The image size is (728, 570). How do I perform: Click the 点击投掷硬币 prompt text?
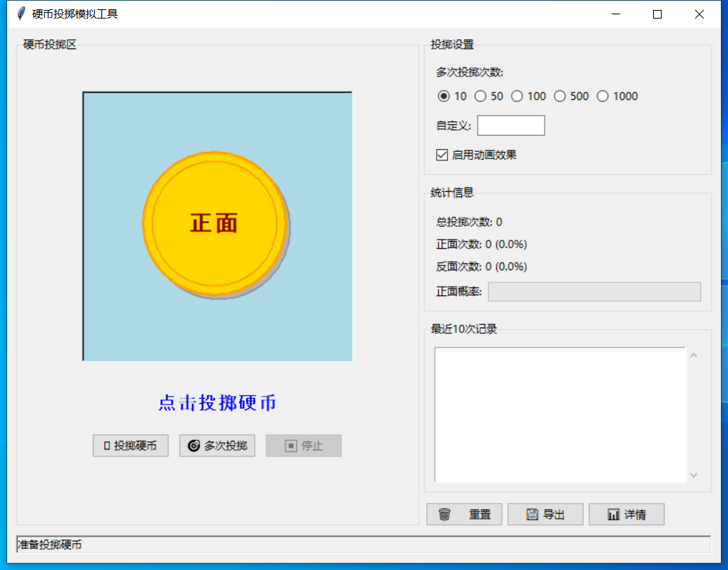pyautogui.click(x=217, y=403)
